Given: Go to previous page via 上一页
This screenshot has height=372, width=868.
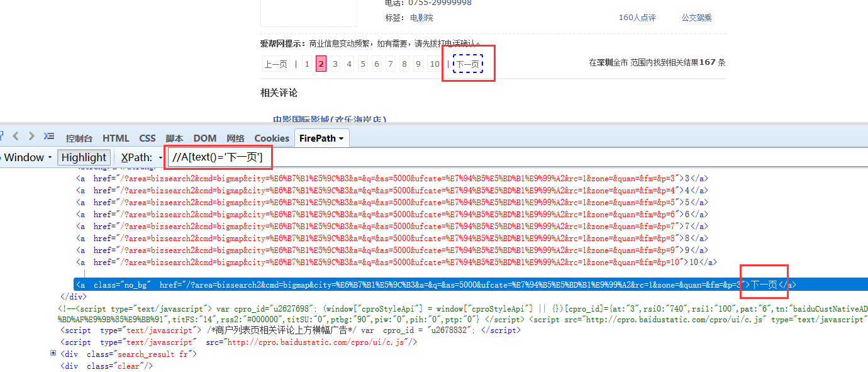Looking at the screenshot, I should [275, 64].
